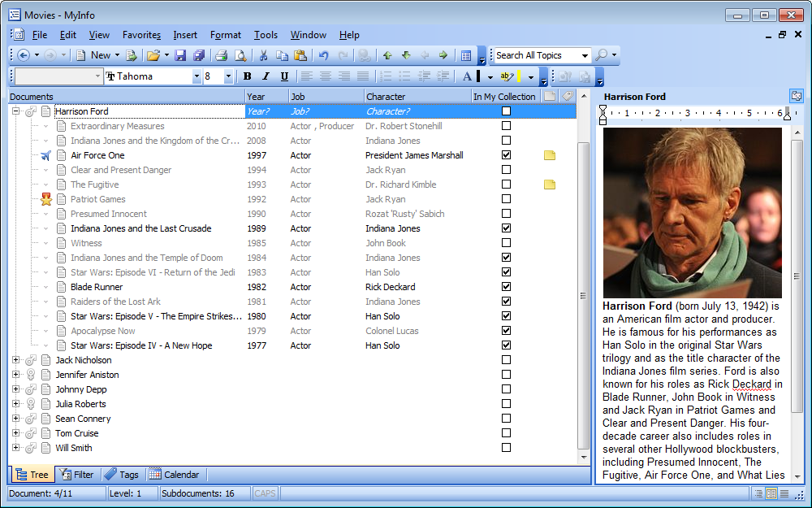Click the green Move Up arrow
Image resolution: width=812 pixels, height=508 pixels.
pos(387,55)
